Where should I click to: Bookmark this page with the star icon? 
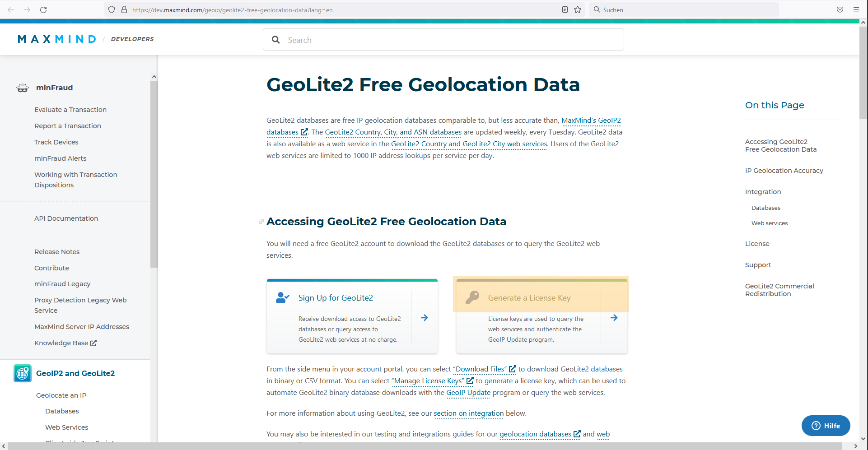(578, 9)
